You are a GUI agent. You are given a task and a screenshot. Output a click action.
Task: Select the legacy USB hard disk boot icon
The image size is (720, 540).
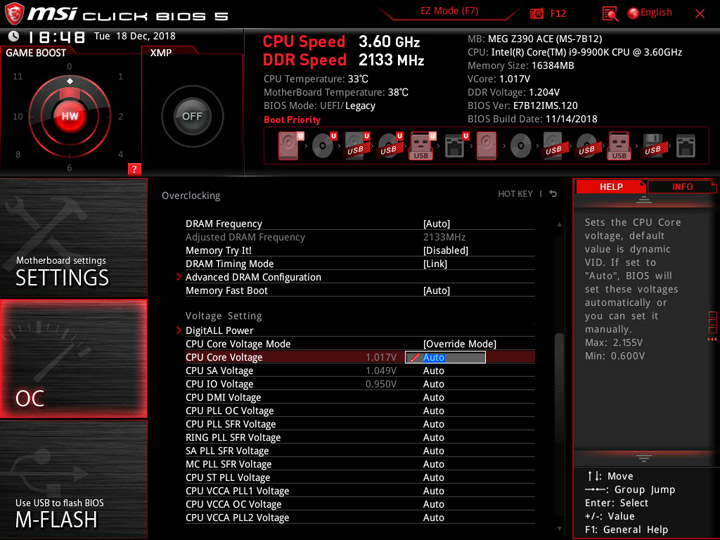(x=553, y=146)
